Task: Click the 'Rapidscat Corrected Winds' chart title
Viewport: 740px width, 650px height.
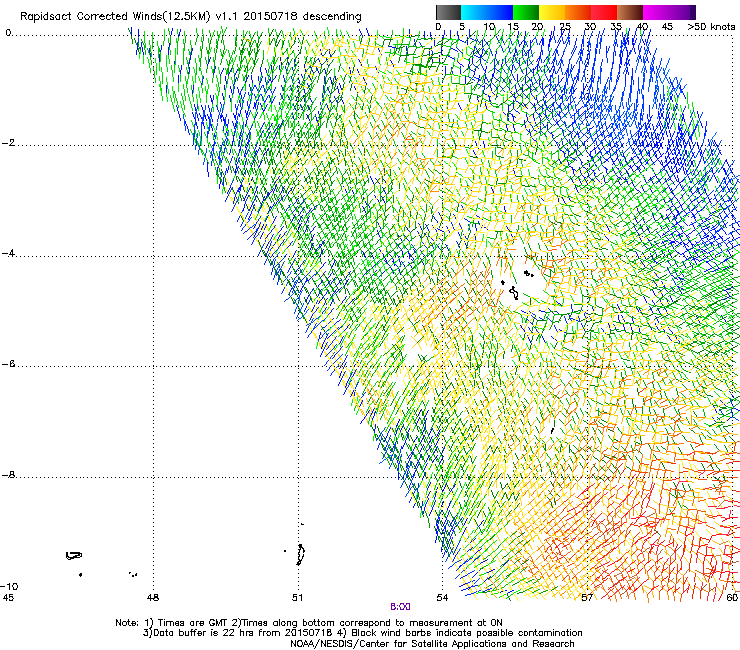Action: click(x=191, y=17)
